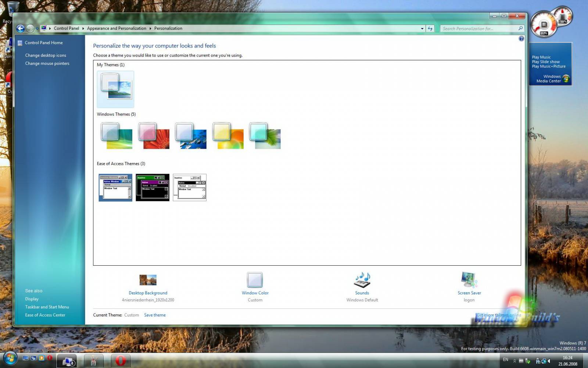588x368 pixels.
Task: Choose the black high contrast theme
Action: (153, 188)
